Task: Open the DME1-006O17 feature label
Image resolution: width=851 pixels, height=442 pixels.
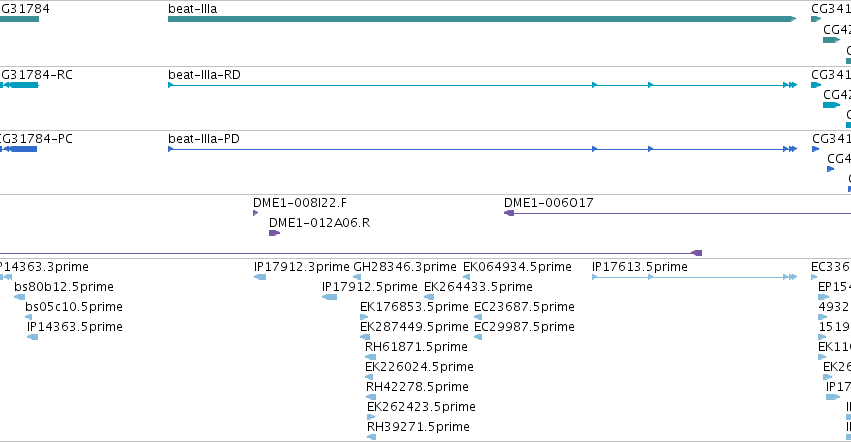Action: pos(549,203)
